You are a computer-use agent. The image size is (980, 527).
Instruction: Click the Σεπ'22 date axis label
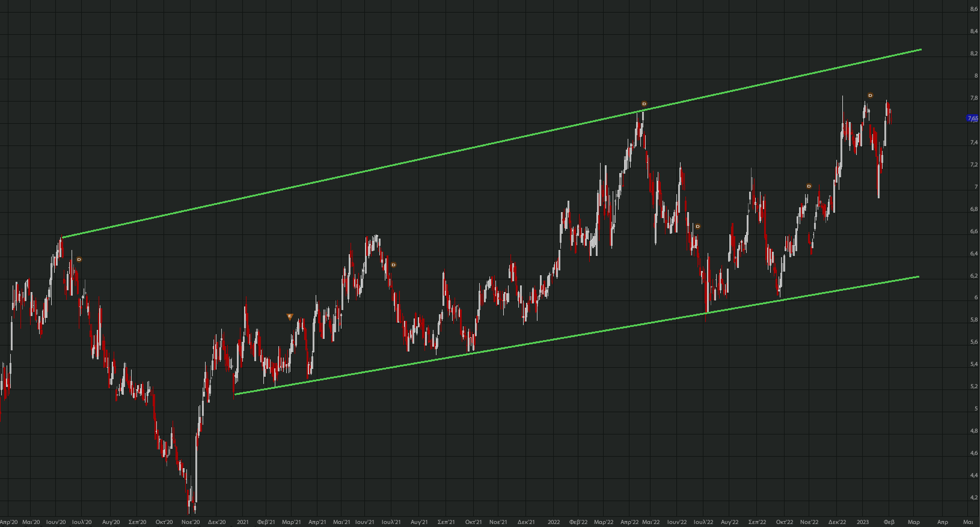coord(758,522)
